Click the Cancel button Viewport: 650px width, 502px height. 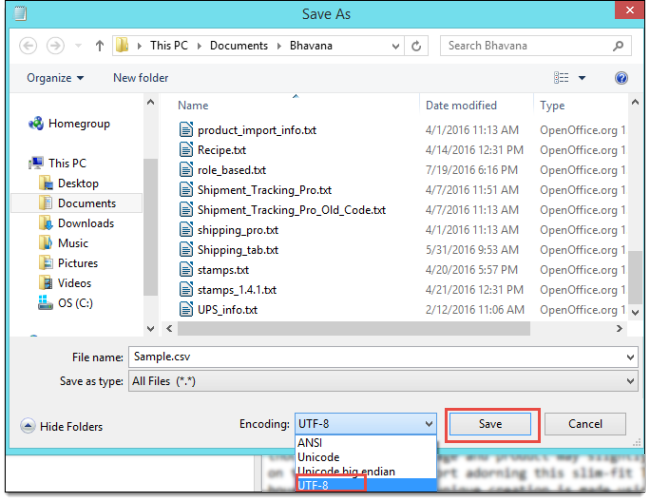click(x=585, y=424)
